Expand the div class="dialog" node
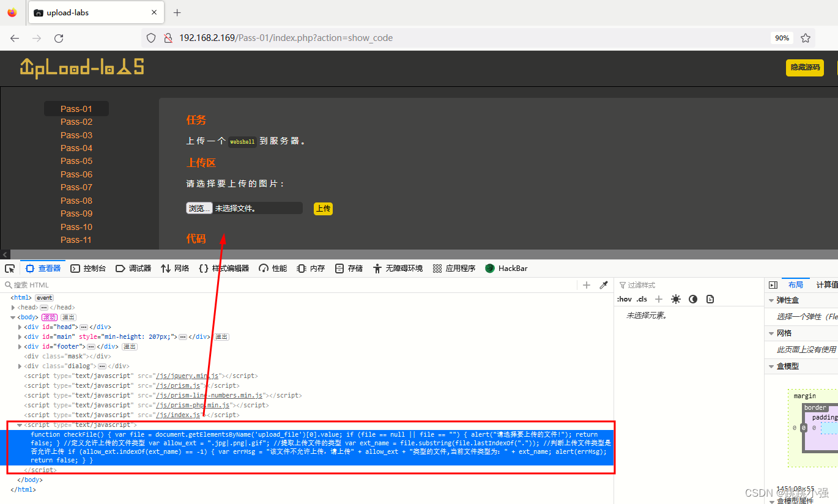This screenshot has width=838, height=504. click(x=20, y=366)
